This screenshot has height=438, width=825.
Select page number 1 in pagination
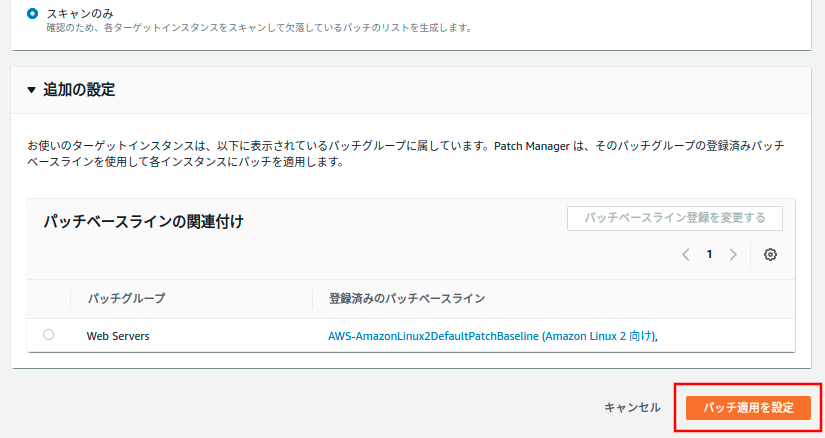[710, 254]
